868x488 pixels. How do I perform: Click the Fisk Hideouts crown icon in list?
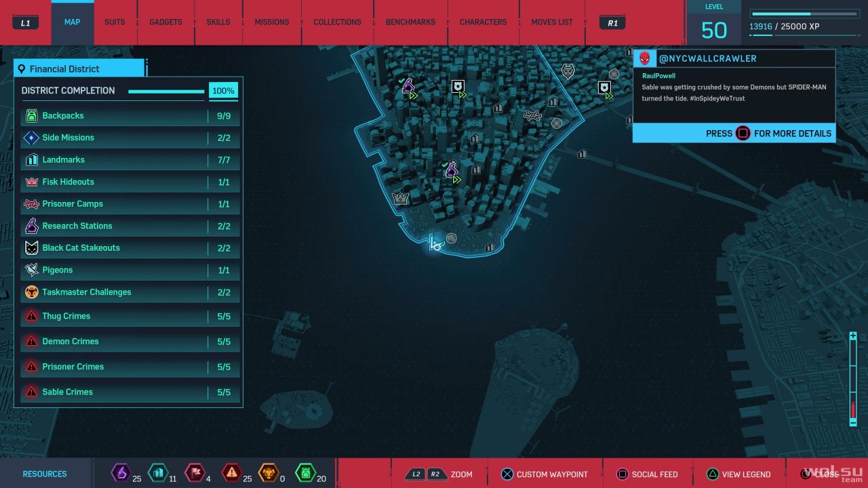(31, 182)
